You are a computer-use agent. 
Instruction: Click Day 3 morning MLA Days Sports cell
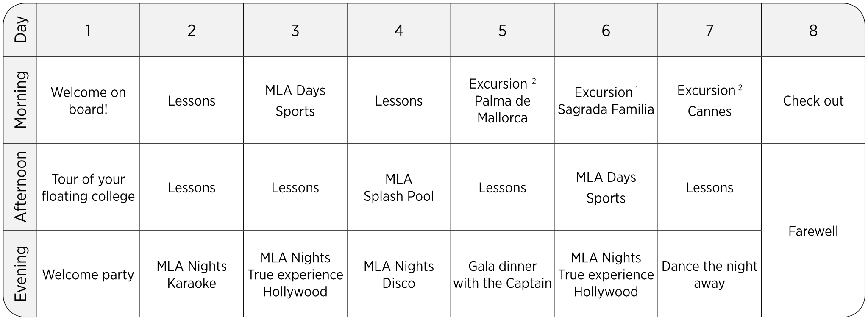295,101
